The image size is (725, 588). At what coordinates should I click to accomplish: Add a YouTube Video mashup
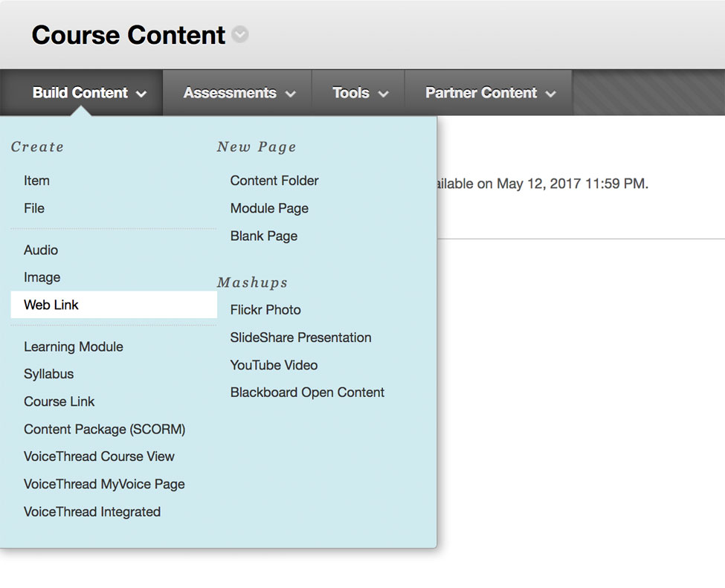click(274, 365)
